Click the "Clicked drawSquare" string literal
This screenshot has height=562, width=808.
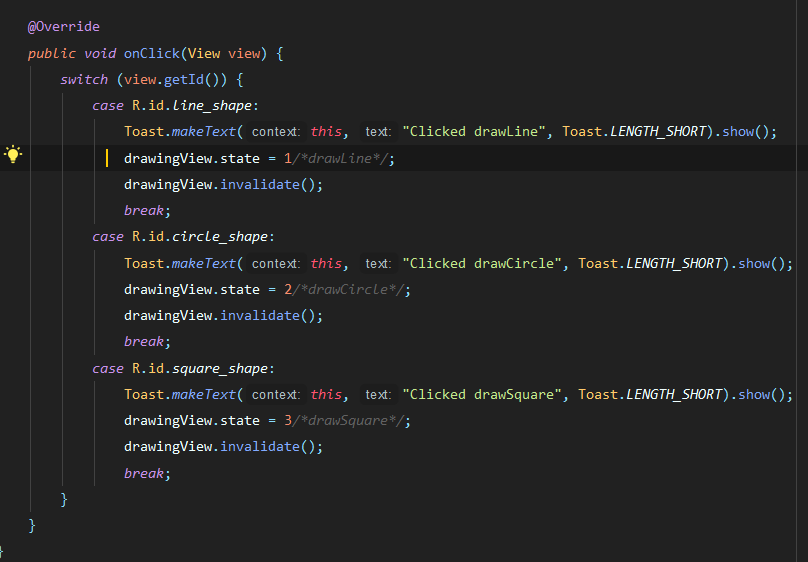pos(482,395)
